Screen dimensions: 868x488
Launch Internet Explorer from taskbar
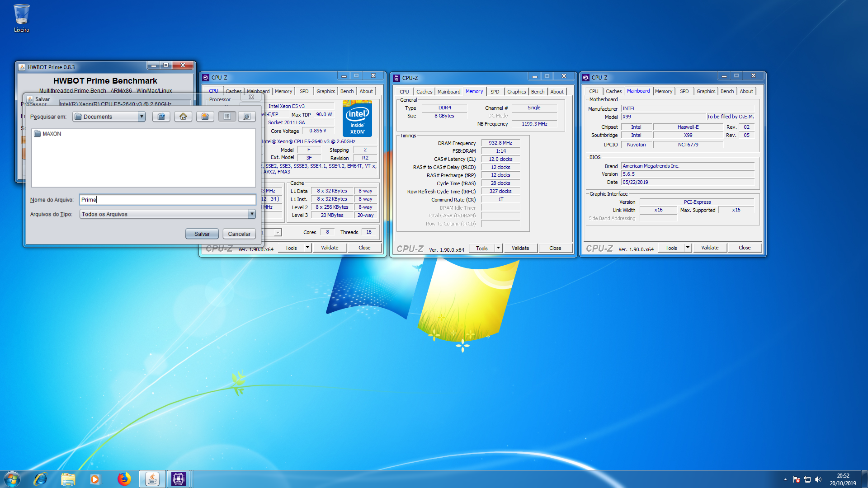click(40, 479)
